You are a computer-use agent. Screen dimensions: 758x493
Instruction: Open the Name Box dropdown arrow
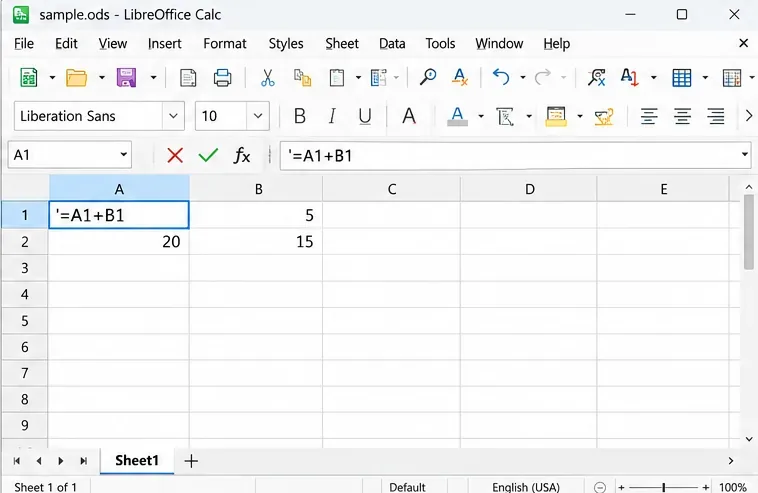coord(124,155)
